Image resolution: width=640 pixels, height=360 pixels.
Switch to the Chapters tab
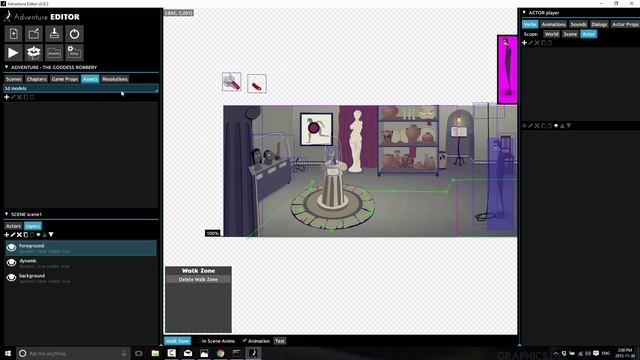(36, 79)
